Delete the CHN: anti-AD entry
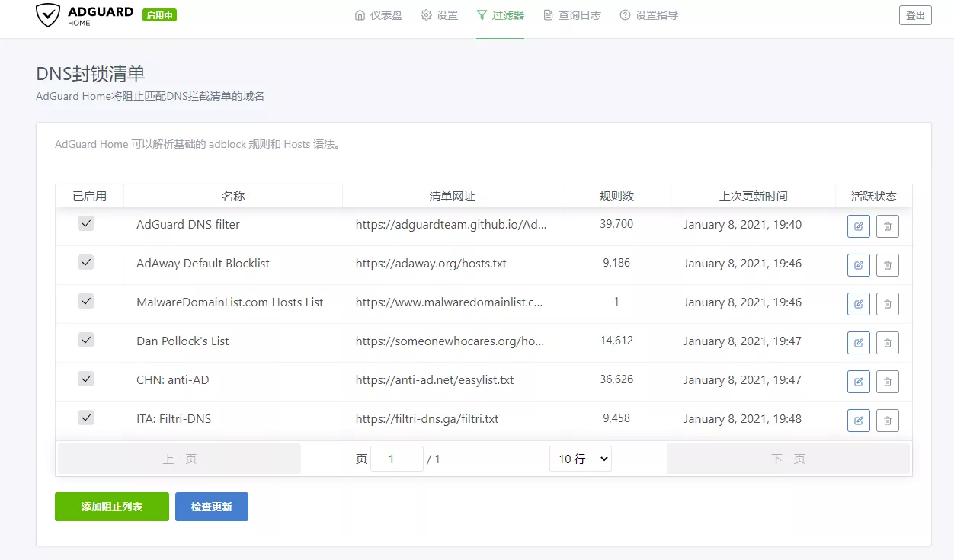This screenshot has height=560, width=954. (x=888, y=382)
